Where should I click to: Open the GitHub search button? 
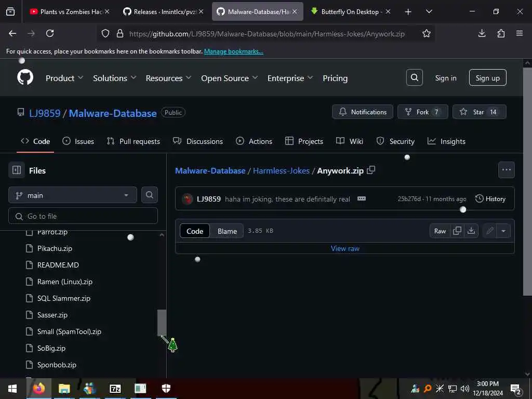[x=414, y=78]
